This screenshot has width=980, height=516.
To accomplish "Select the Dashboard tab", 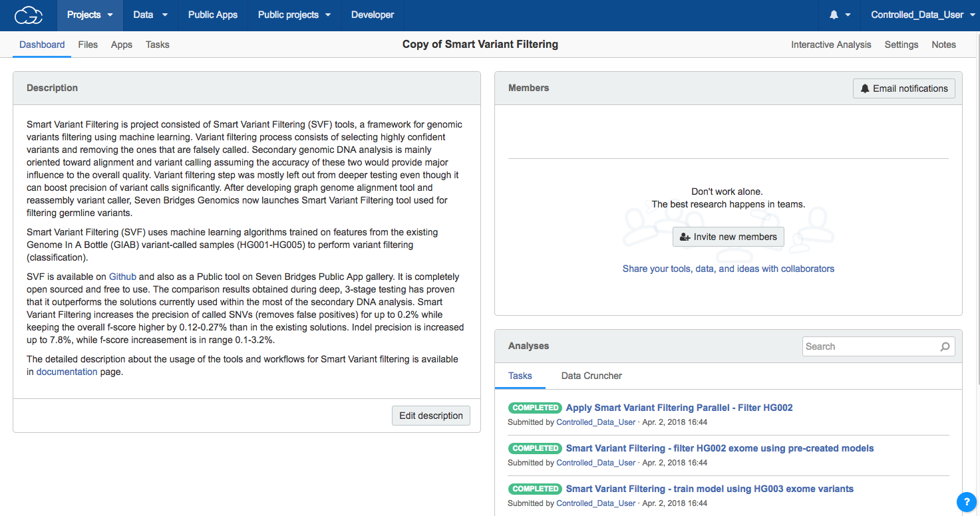I will (x=42, y=45).
